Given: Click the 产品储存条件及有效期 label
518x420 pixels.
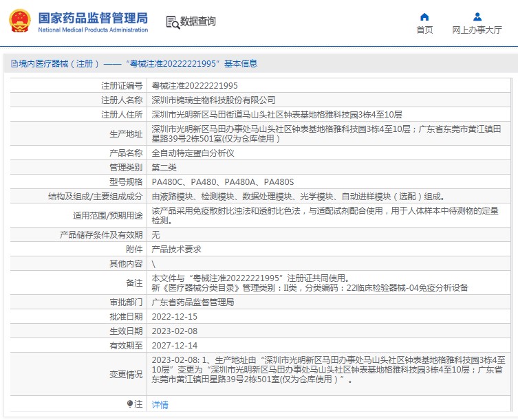Looking at the screenshot, I should click(x=101, y=235).
